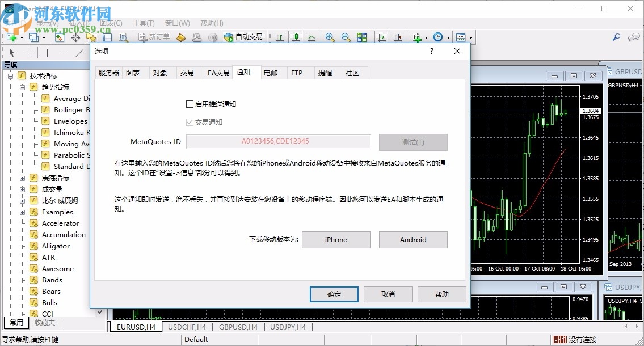Screen dimensions: 644x346
Task: Open the chat bubbles icon
Action: 634,37
